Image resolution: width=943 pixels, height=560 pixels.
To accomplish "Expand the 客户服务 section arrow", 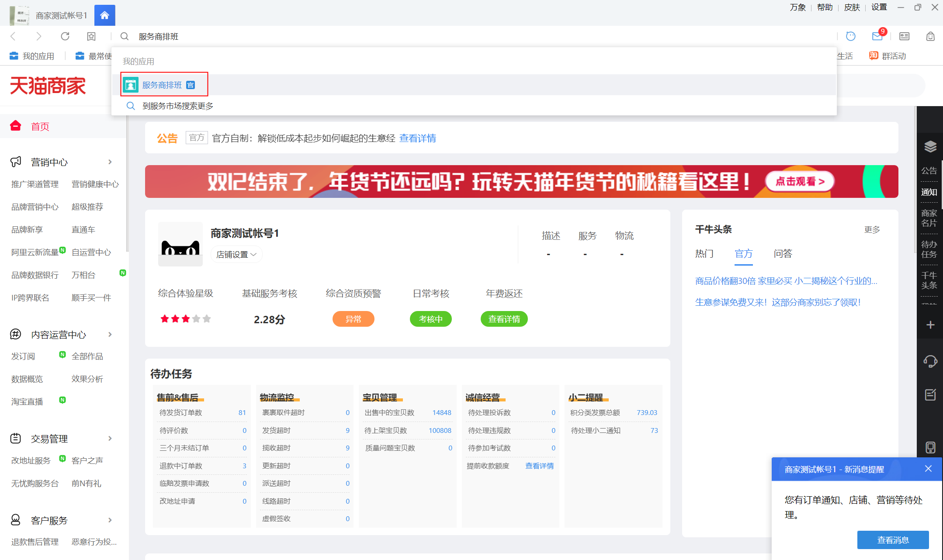I will click(x=110, y=520).
